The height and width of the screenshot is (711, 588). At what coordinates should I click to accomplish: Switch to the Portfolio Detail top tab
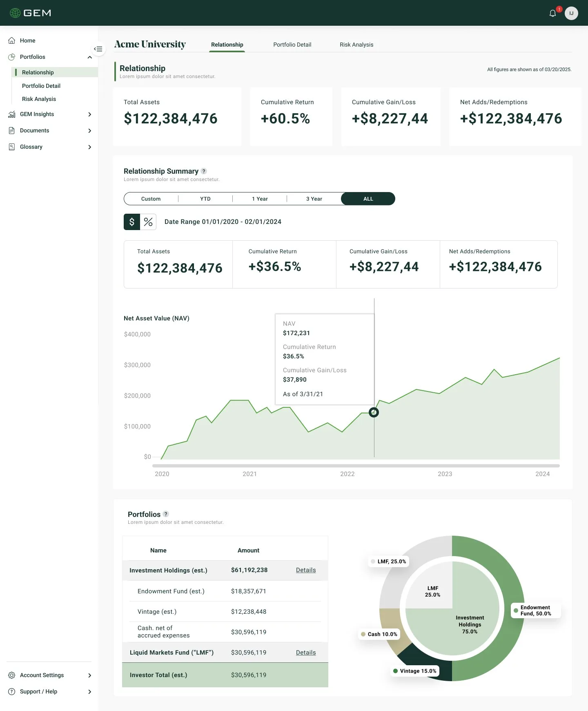pos(292,45)
